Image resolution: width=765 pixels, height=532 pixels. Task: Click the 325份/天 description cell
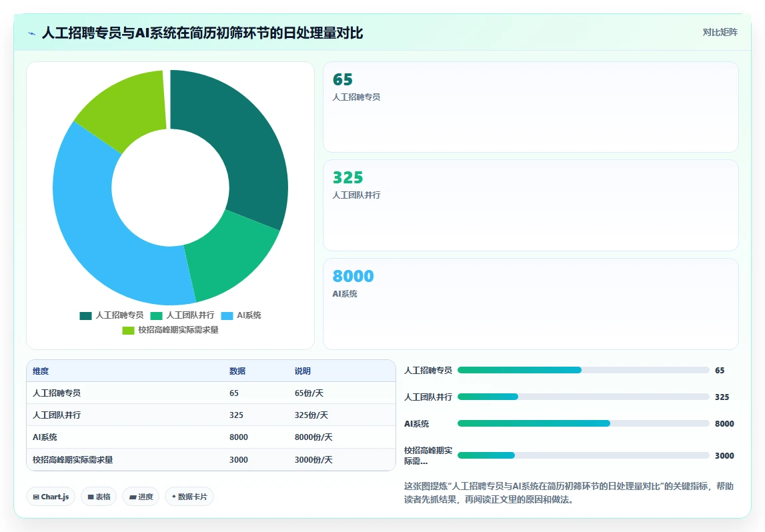[311, 415]
